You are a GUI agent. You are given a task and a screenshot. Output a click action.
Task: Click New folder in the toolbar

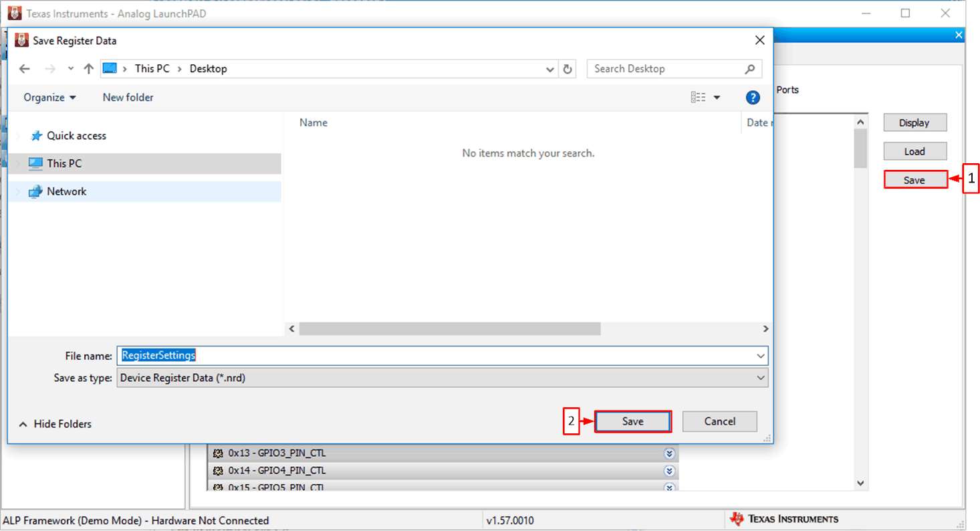pyautogui.click(x=128, y=98)
